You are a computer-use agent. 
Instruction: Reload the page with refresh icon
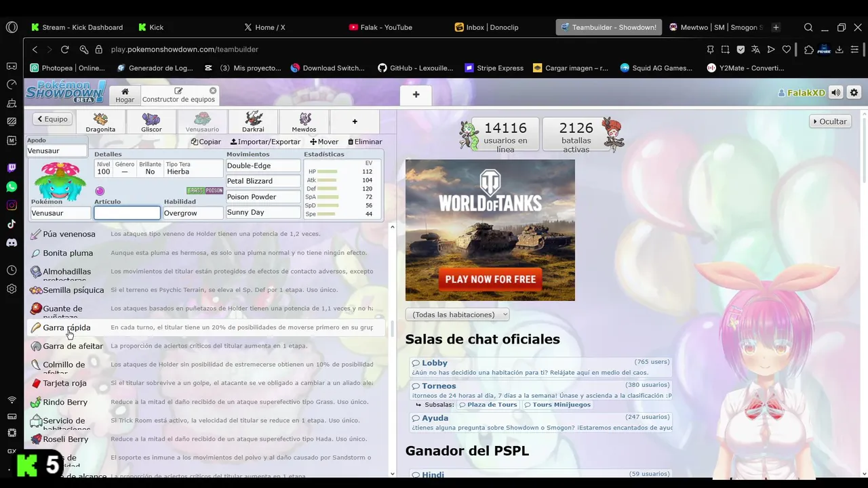64,49
